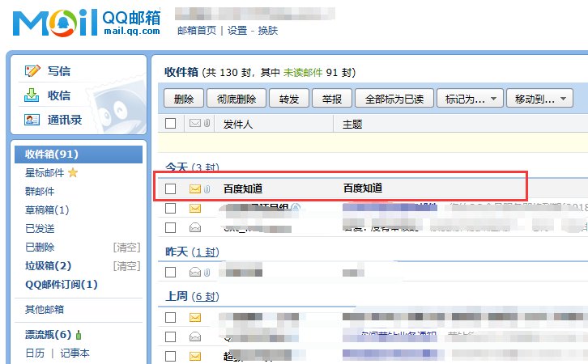This screenshot has width=588, height=364.
Task: Check the third email checkbox under 今天
Action: (170, 227)
